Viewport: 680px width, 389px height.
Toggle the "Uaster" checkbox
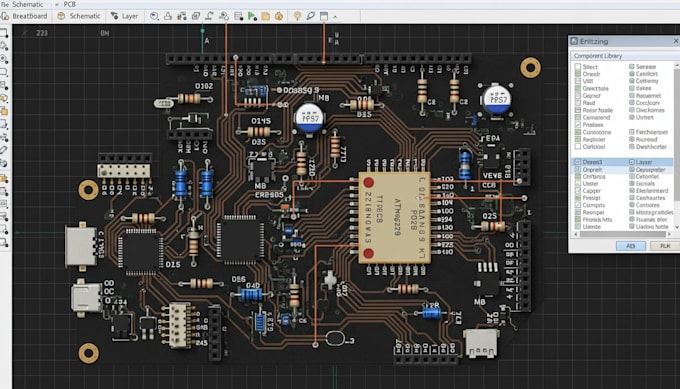pyautogui.click(x=578, y=183)
